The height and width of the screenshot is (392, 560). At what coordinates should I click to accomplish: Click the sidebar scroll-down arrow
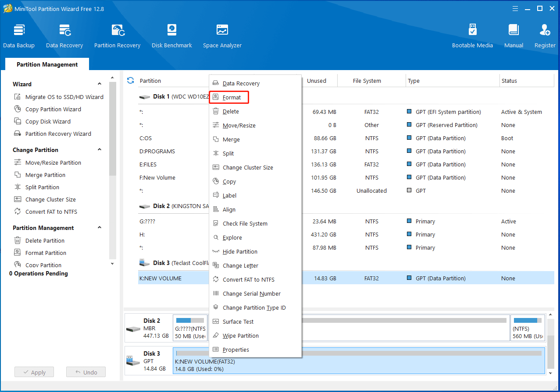pyautogui.click(x=112, y=264)
